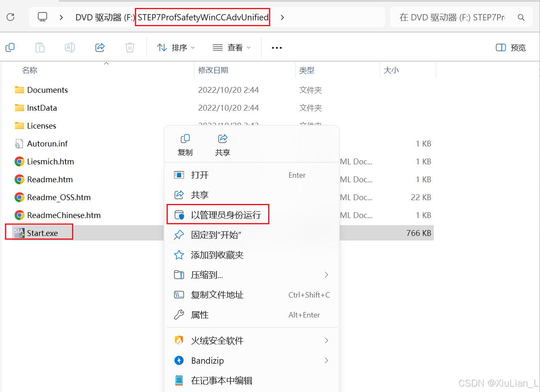Click the Autorun.inf file icon
This screenshot has height=392, width=540.
19,144
